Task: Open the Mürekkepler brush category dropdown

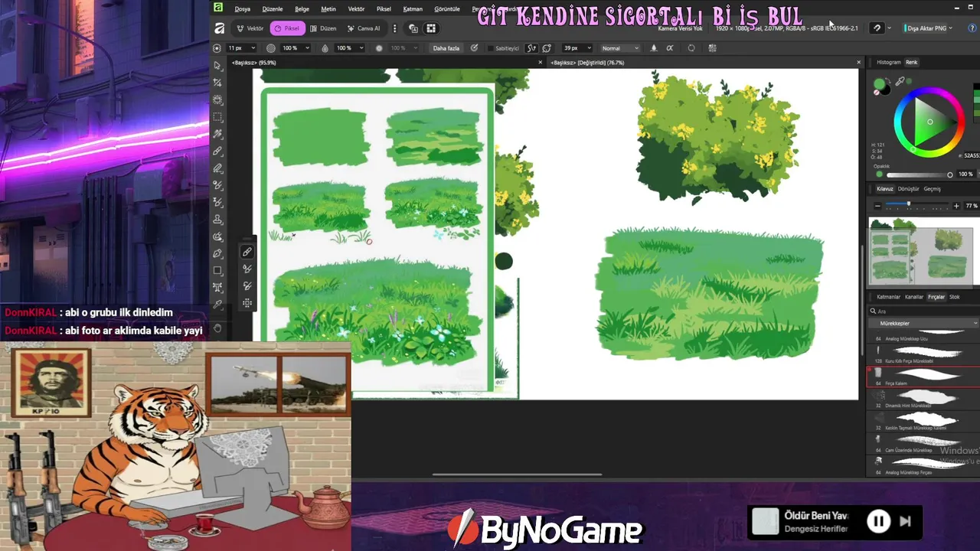Action: point(923,323)
